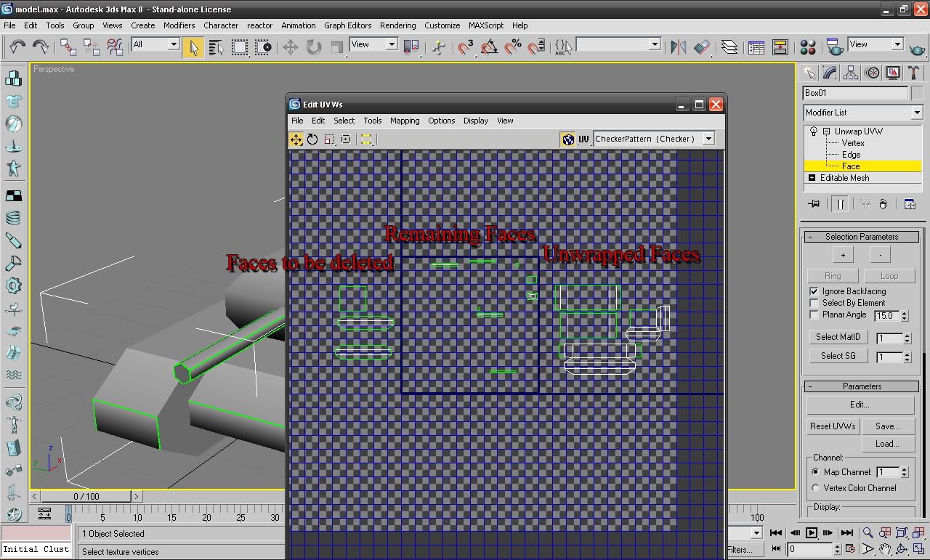This screenshot has width=930, height=560.
Task: Open reference coordinate system View dropdown
Action: tap(373, 44)
